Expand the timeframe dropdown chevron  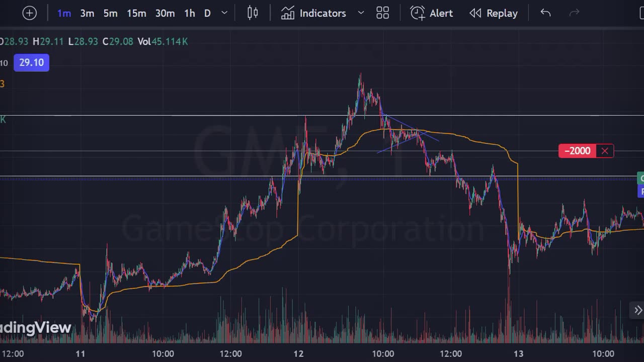pos(224,13)
